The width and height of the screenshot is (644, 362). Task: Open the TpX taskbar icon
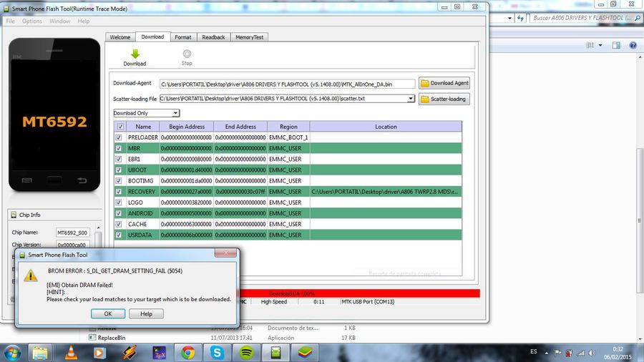159,353
